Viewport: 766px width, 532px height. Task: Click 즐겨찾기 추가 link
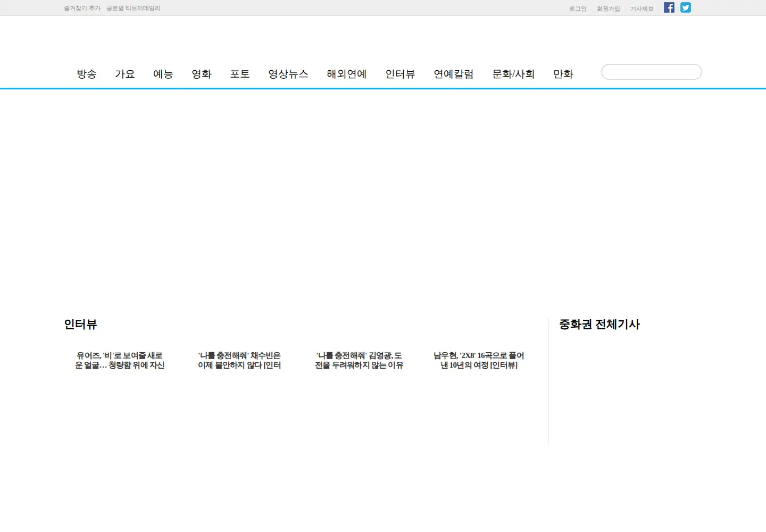[82, 8]
